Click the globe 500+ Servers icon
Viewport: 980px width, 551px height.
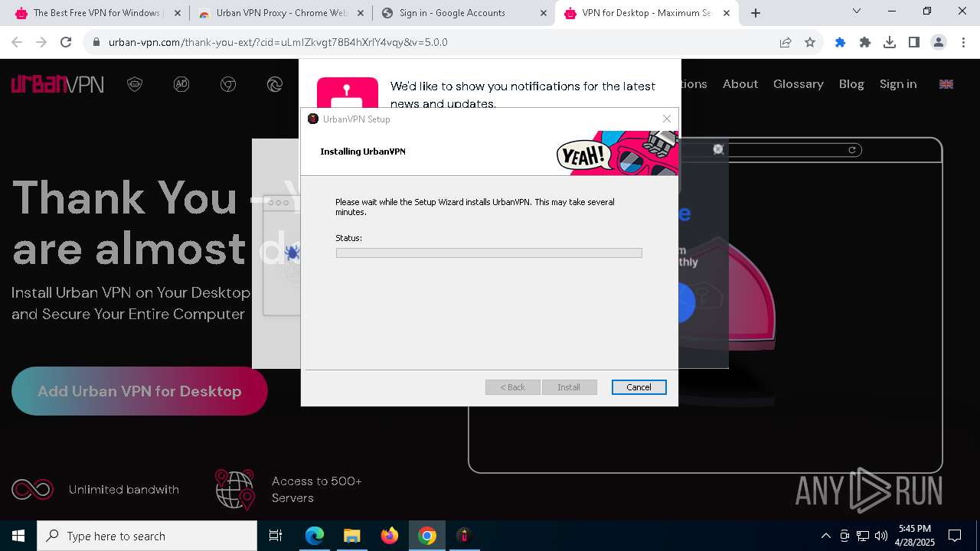234,489
